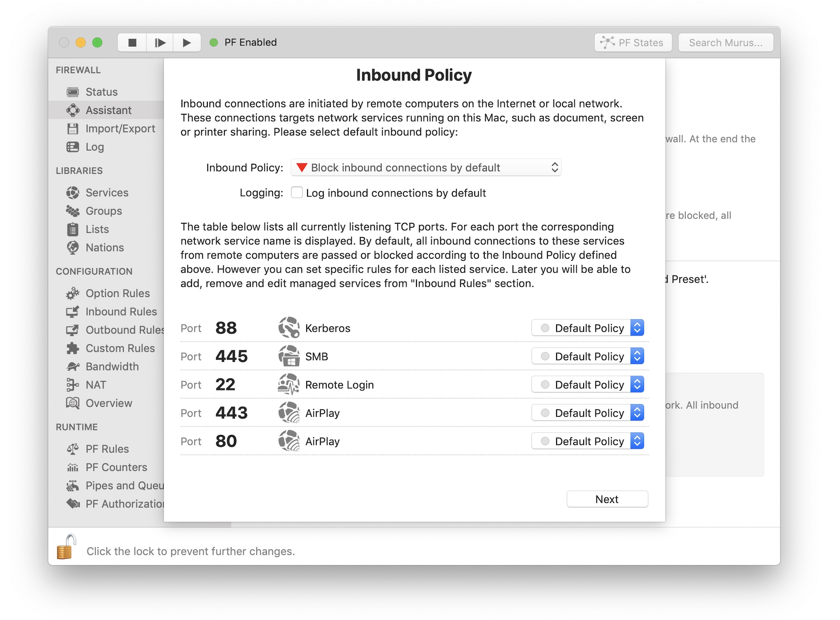Open AirPlay port 80 policy dropdown

(x=588, y=441)
